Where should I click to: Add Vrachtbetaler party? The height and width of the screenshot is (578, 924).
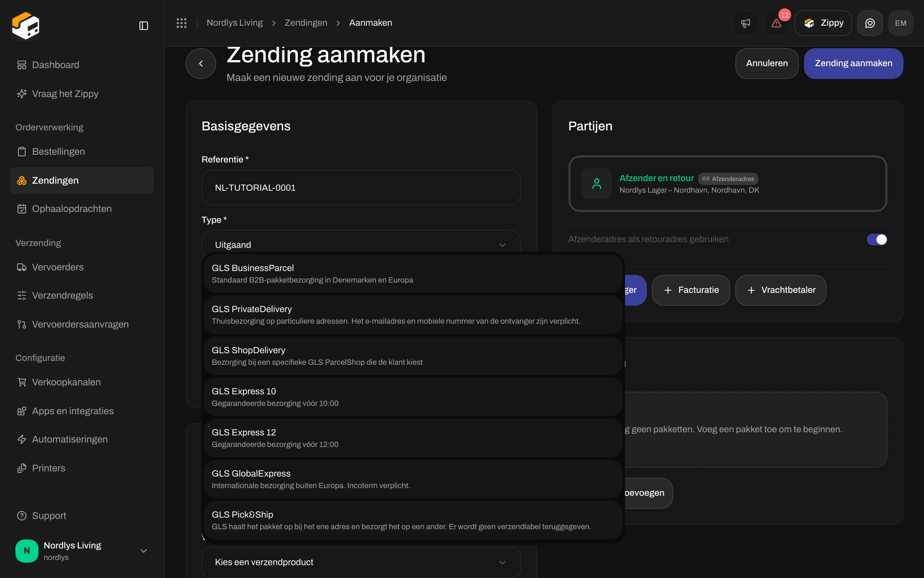coord(781,290)
